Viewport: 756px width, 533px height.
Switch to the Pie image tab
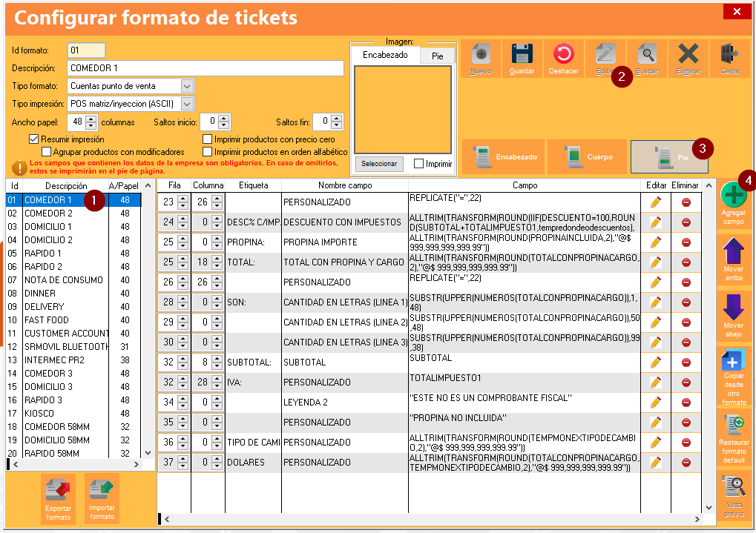(x=437, y=56)
